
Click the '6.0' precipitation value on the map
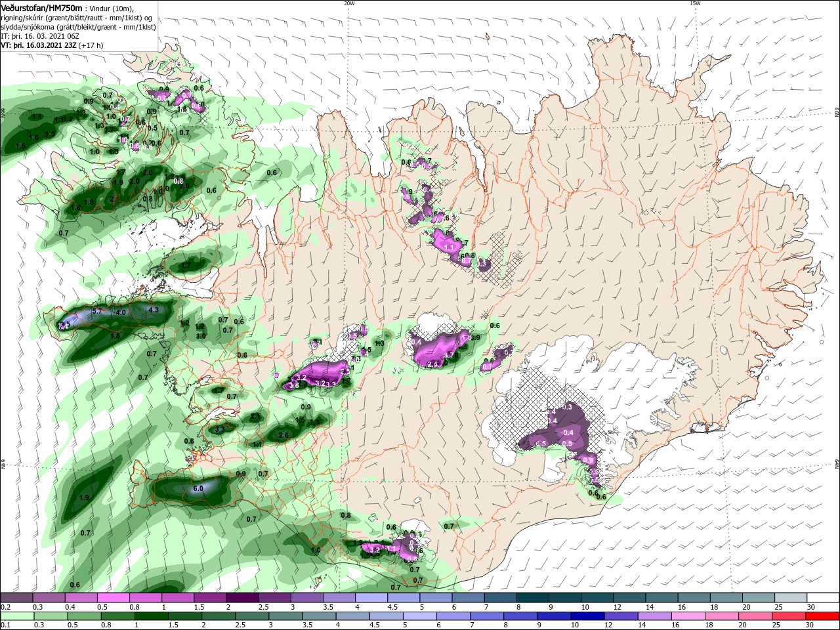(x=198, y=488)
